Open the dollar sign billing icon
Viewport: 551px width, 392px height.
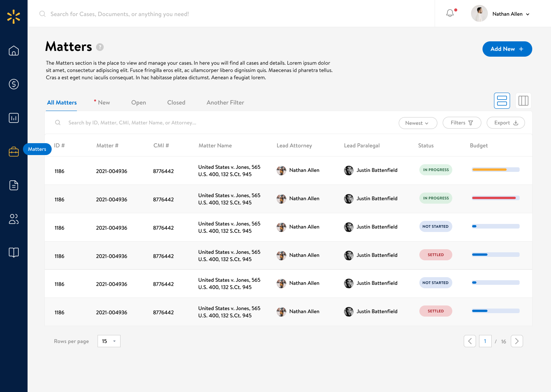click(14, 84)
